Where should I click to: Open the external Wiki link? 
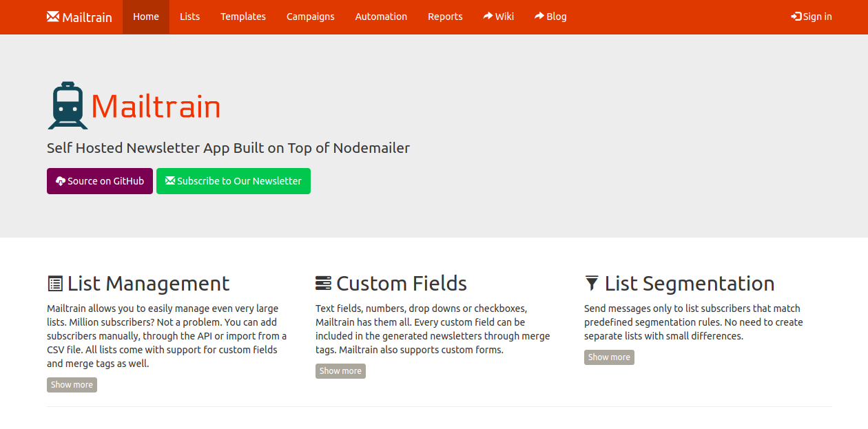click(499, 17)
